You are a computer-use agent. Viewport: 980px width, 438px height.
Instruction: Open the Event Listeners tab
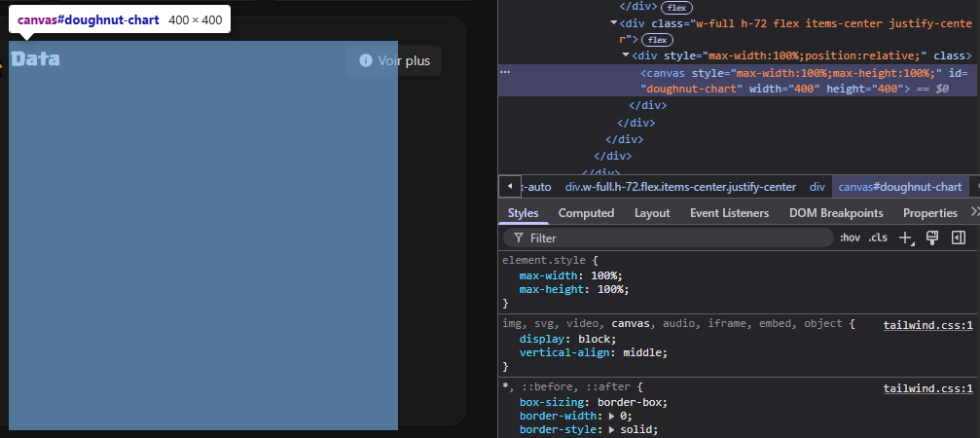coord(729,213)
